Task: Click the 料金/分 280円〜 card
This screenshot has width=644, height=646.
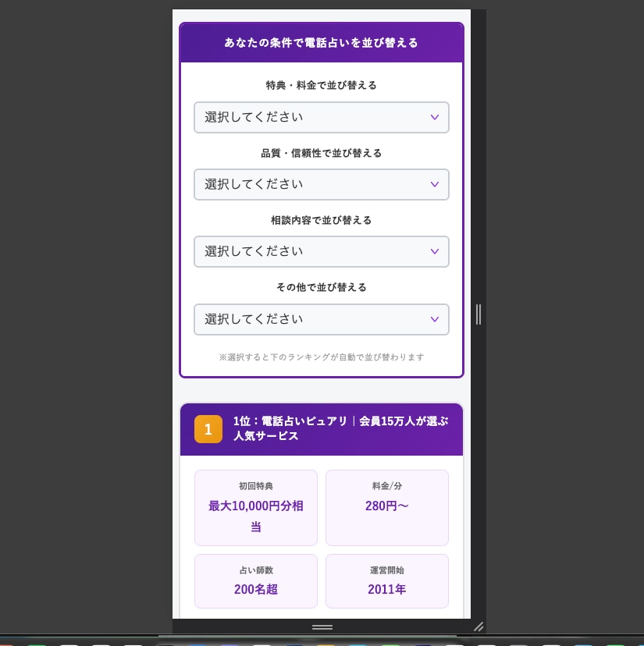Action: pos(386,508)
